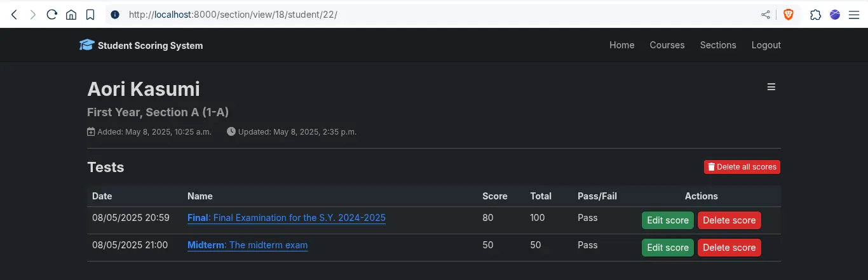Open the browser main hamburger menu
Viewport: 868px width, 280px height.
coord(854,14)
